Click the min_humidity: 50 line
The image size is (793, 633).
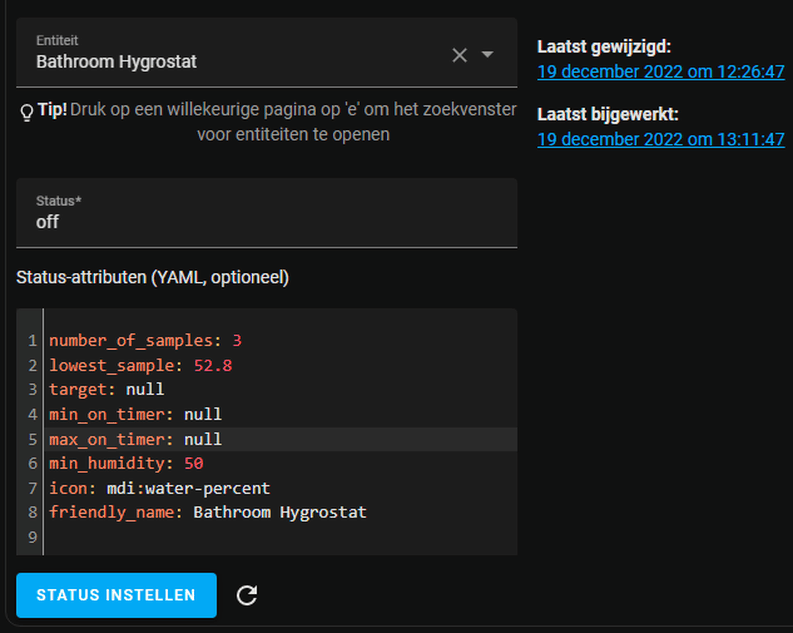(x=126, y=464)
